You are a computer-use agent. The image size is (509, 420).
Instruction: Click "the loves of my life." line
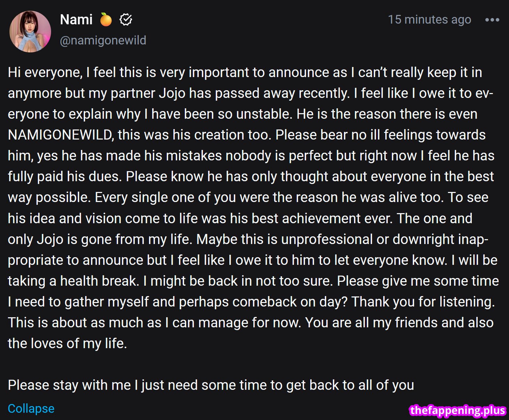67,344
